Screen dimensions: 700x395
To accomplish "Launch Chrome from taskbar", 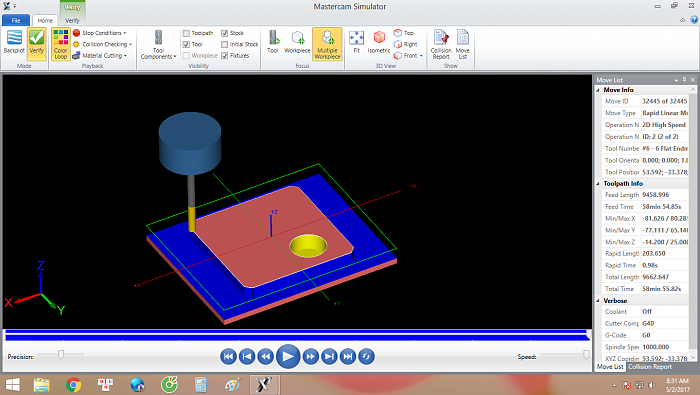I will point(74,384).
